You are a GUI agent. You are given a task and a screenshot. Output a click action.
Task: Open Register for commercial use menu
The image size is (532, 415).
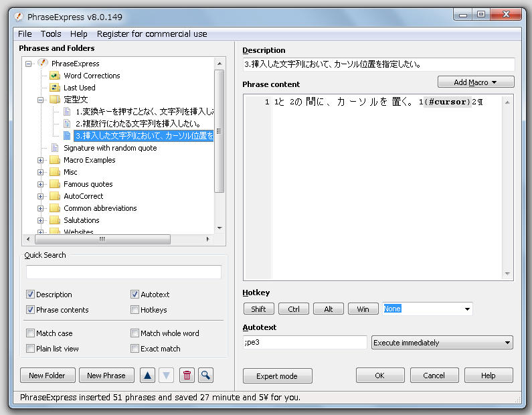click(152, 34)
